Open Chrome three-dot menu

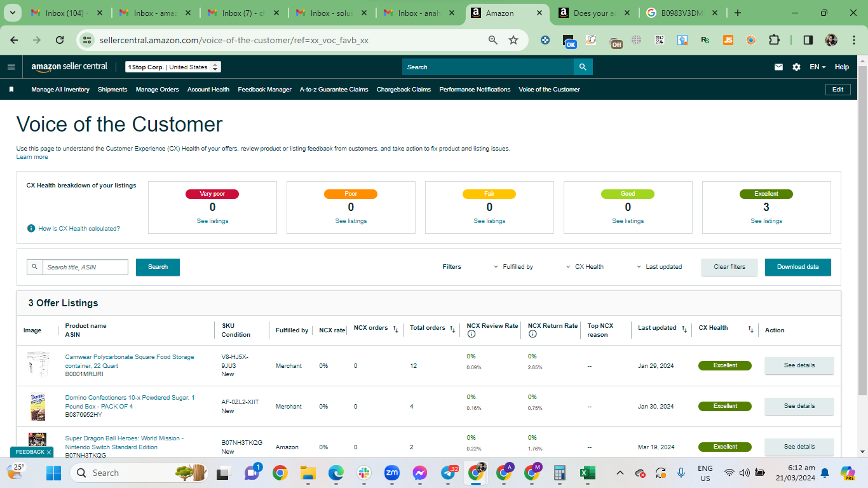pos(853,40)
